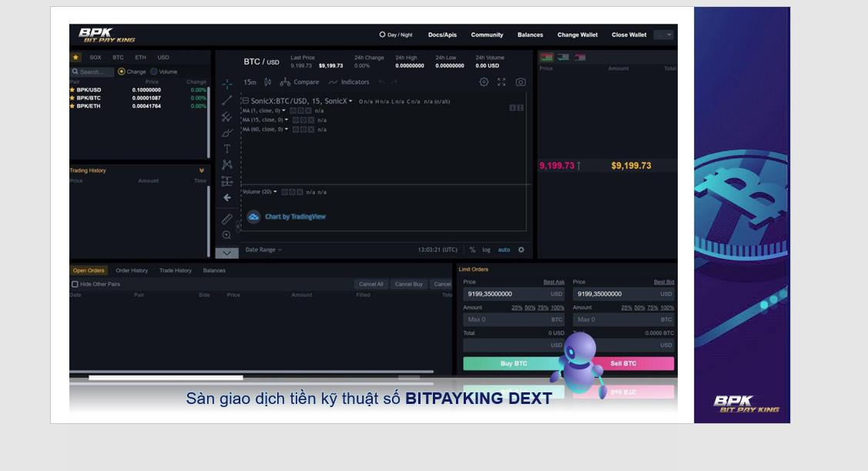This screenshot has width=868, height=471.
Task: Select the brush drawing tool
Action: (x=227, y=133)
